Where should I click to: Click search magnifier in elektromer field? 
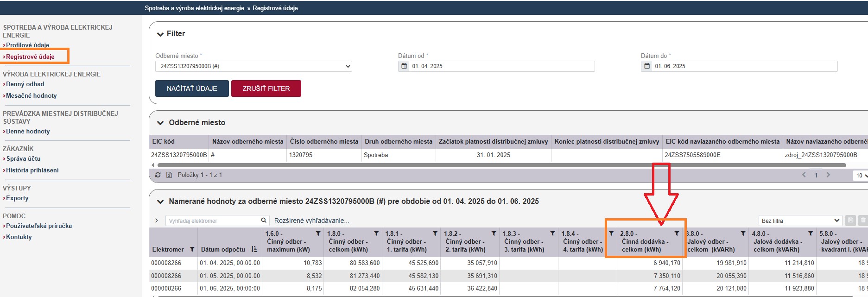(x=264, y=221)
